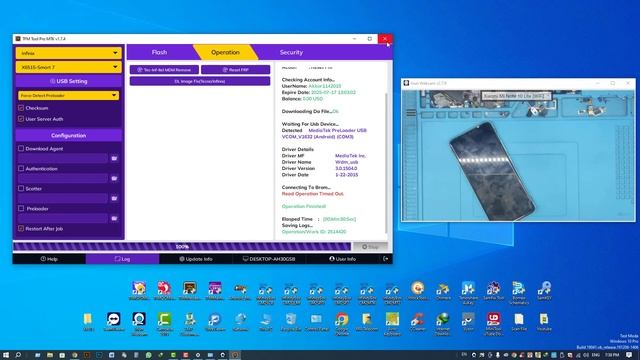Open Windows Start menu
Screen dimensions: 640x360
tap(6, 355)
